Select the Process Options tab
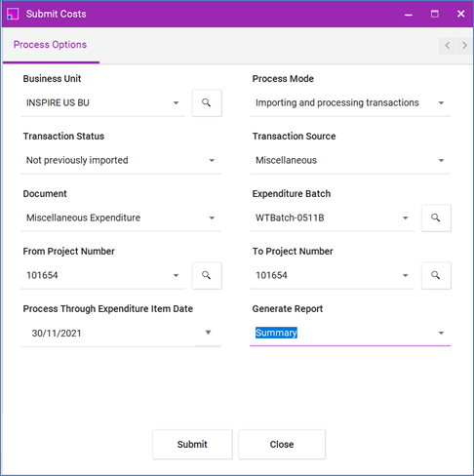 pyautogui.click(x=50, y=45)
